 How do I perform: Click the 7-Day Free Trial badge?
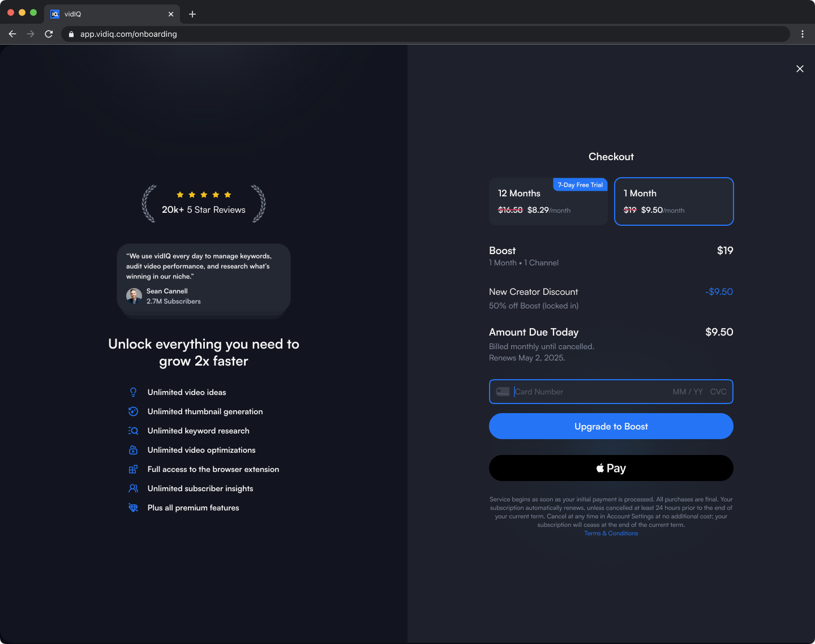580,185
